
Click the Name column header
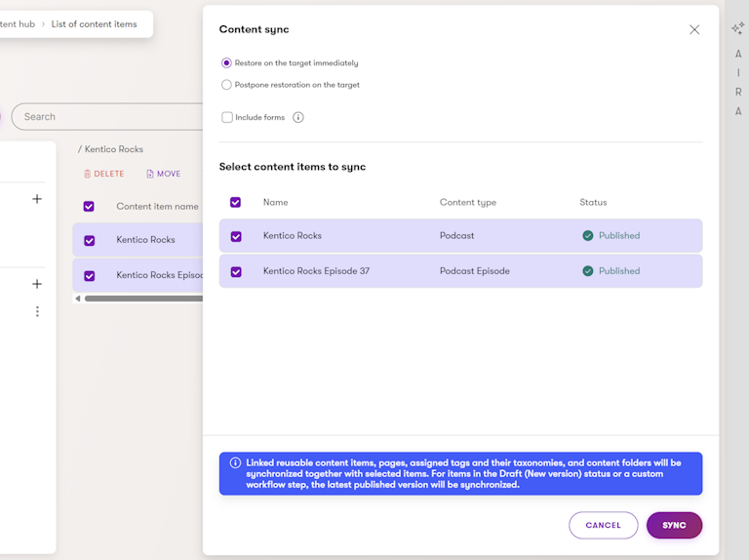[x=276, y=202]
